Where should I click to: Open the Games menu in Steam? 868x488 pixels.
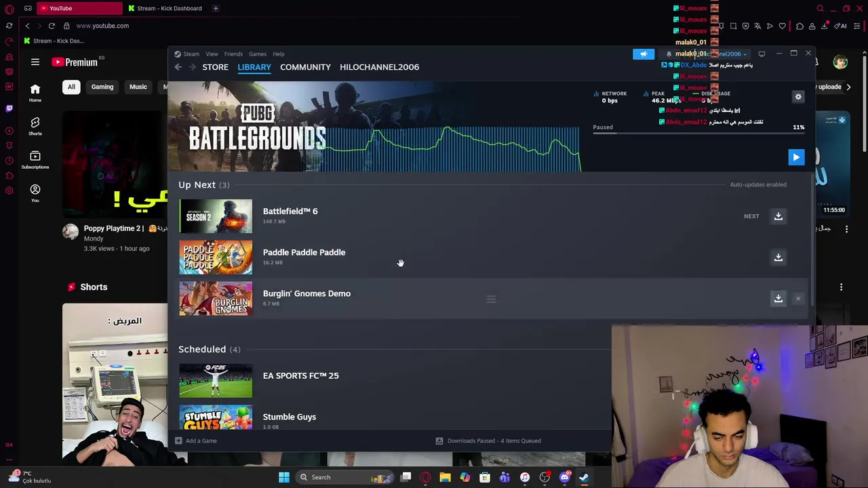257,54
